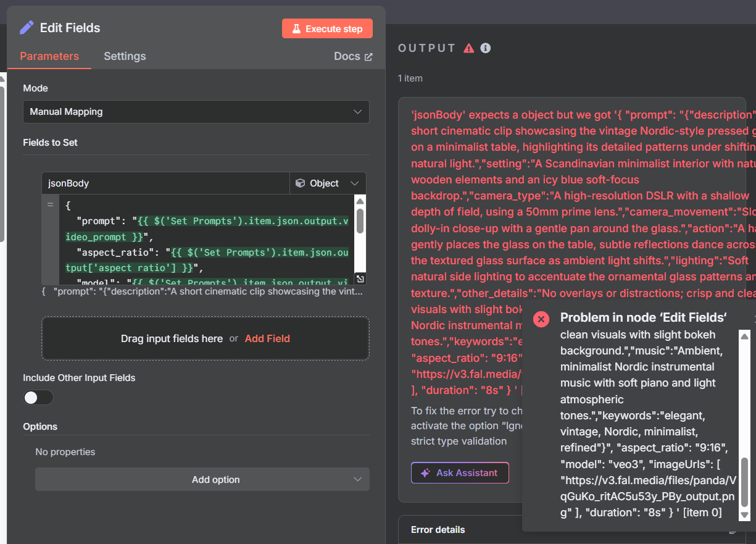The height and width of the screenshot is (544, 756).
Task: Select the Parameters tab
Action: pos(49,56)
